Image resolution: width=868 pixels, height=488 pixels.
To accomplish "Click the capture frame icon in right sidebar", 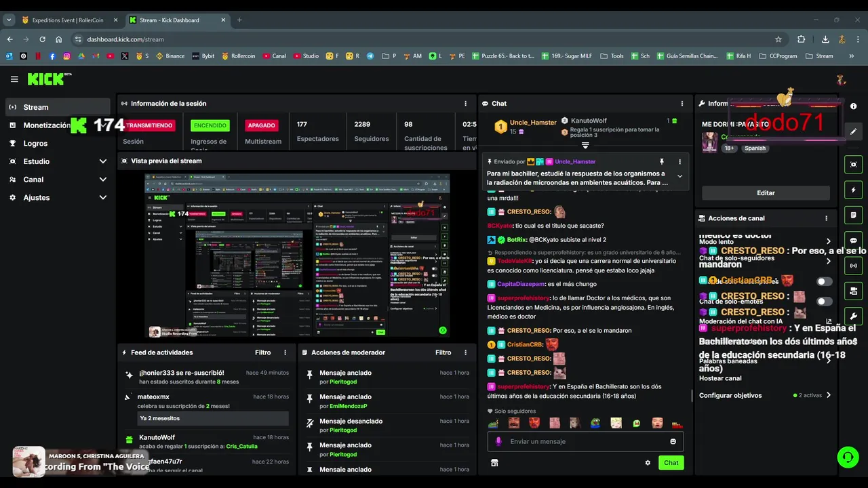I will tap(854, 164).
